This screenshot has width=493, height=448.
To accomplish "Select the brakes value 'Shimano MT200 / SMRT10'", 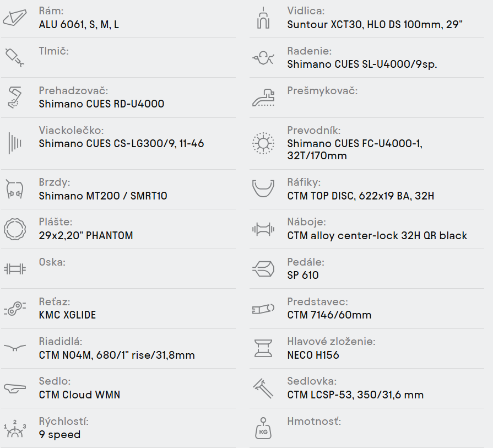I will point(103,196).
